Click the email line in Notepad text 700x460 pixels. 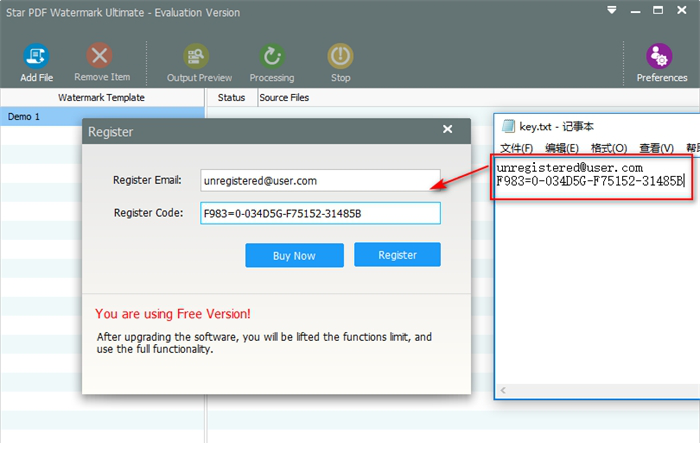(x=570, y=168)
